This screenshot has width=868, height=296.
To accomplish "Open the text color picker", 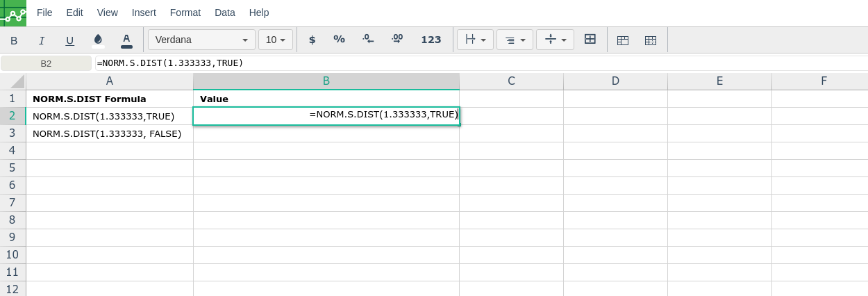I will (x=126, y=40).
